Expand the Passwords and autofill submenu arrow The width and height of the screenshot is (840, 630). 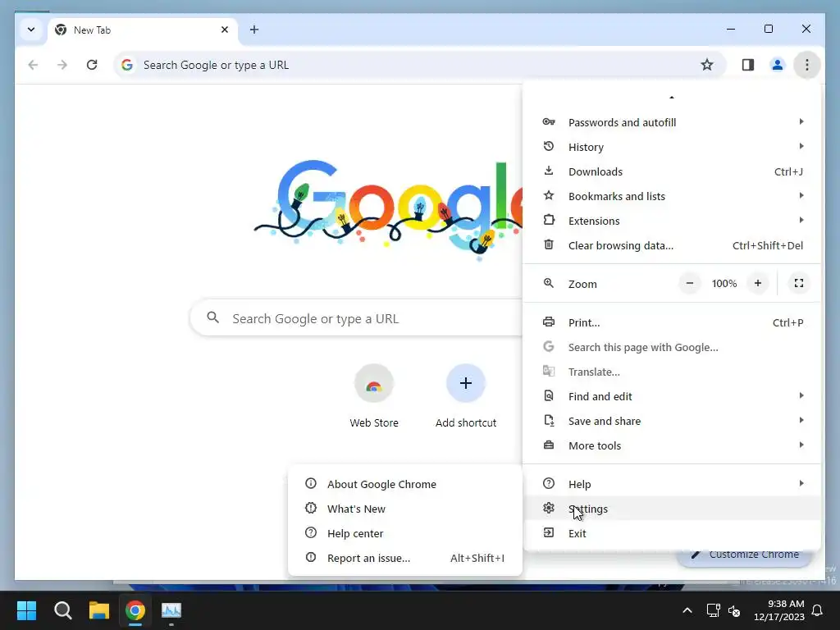[x=801, y=121]
